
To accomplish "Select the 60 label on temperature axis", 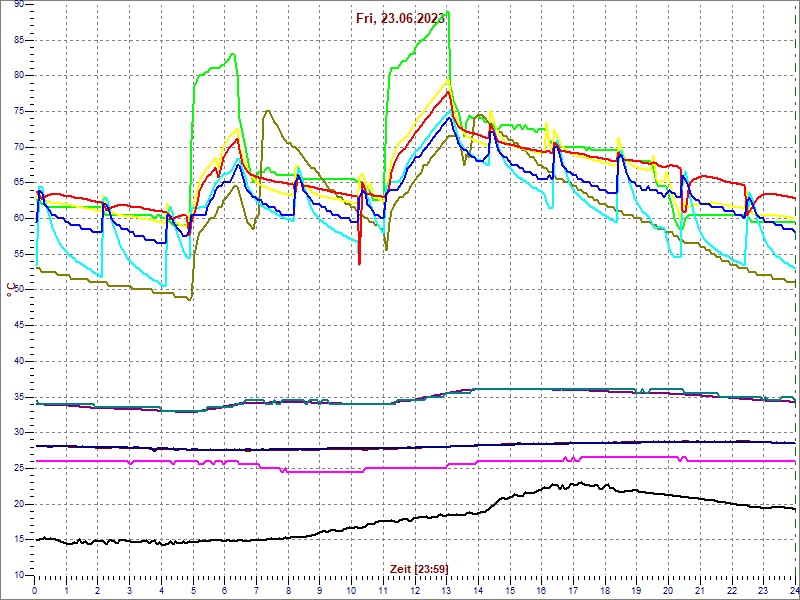I will click(19, 218).
